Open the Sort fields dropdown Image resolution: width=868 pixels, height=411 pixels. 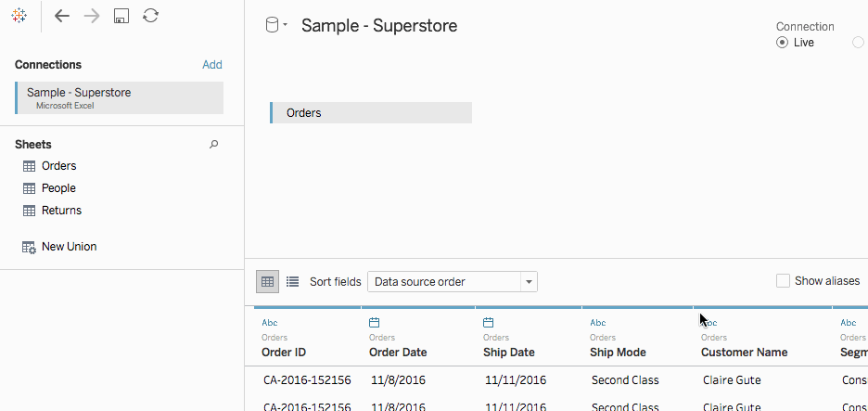click(x=453, y=281)
